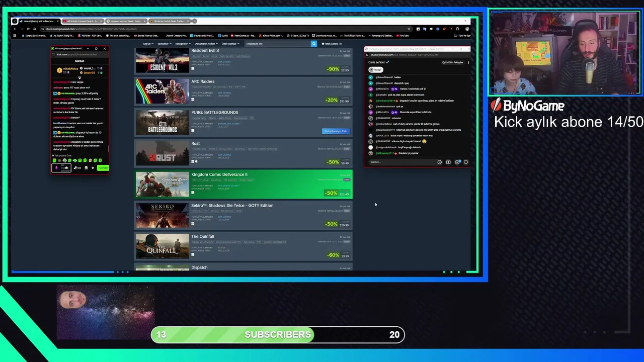Screen dimensions: 644x362
Task: Expand the Özel Kısımlar dropdown
Action: [230, 44]
